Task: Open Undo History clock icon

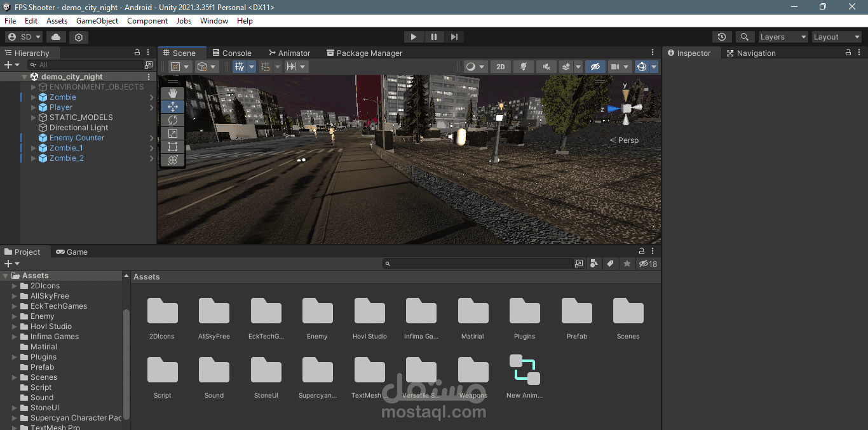Action: coord(721,37)
